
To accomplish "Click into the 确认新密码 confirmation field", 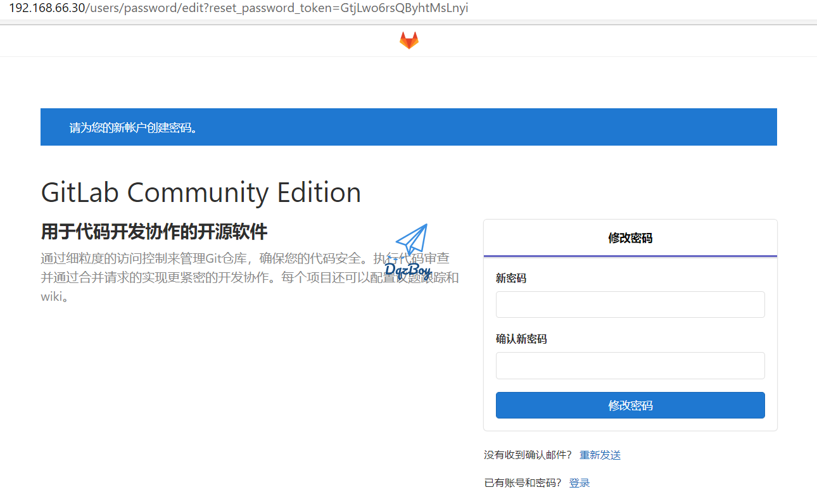I will coord(630,365).
